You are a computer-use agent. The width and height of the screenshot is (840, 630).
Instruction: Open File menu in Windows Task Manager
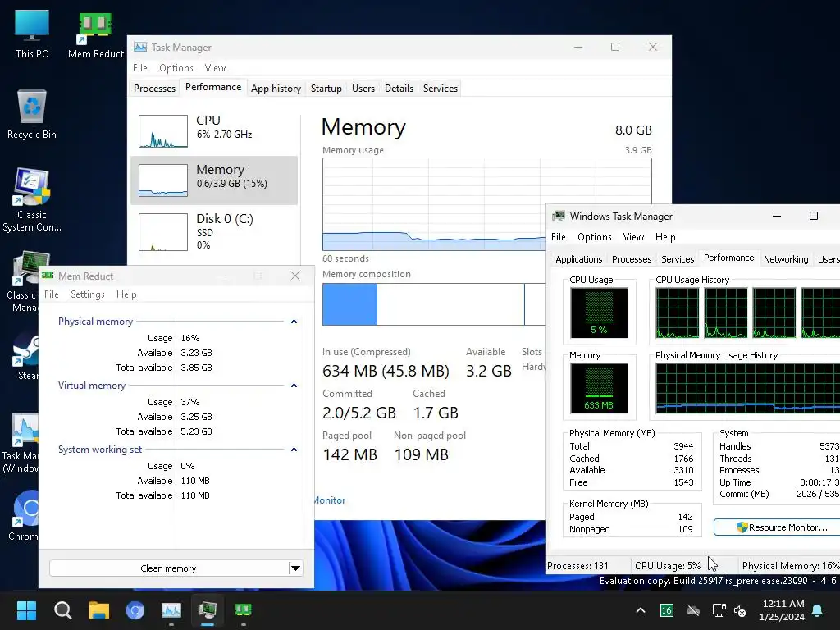(x=558, y=237)
